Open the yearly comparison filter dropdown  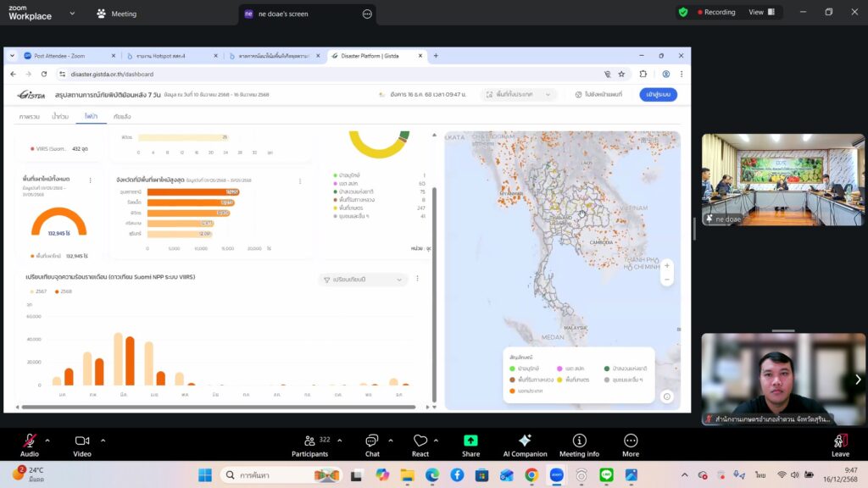coord(363,280)
